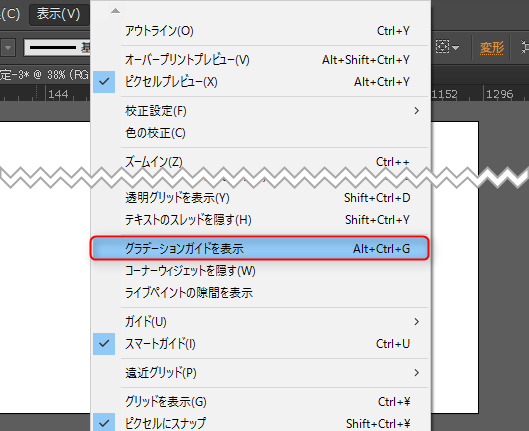The width and height of the screenshot is (529, 431).
Task: Expand the 遠近グリッド submenu arrow
Action: [417, 372]
